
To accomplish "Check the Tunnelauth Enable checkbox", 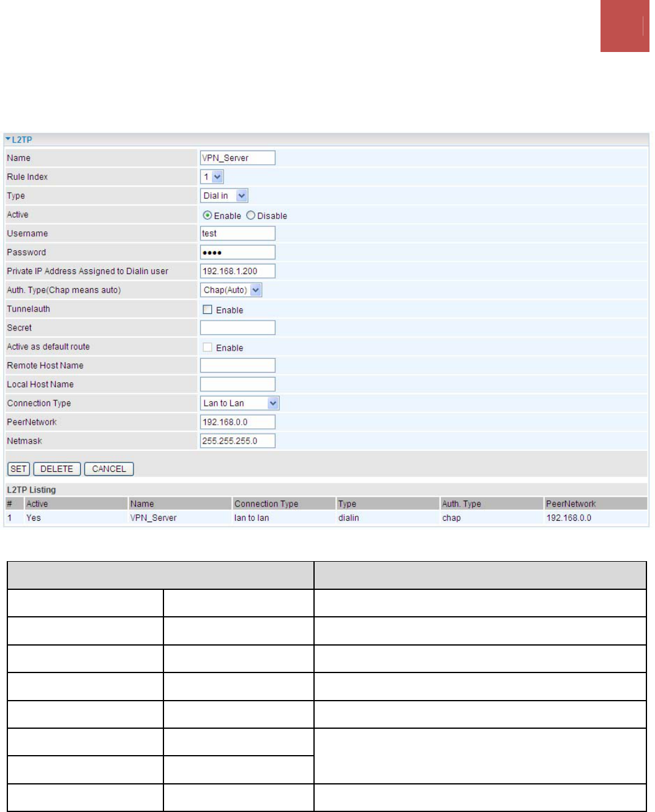I will click(208, 310).
